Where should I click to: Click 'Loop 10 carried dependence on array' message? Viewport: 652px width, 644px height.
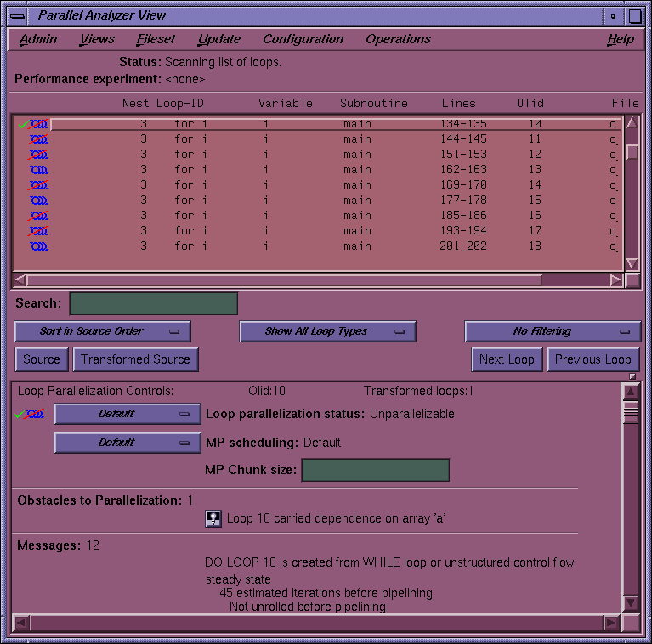336,518
